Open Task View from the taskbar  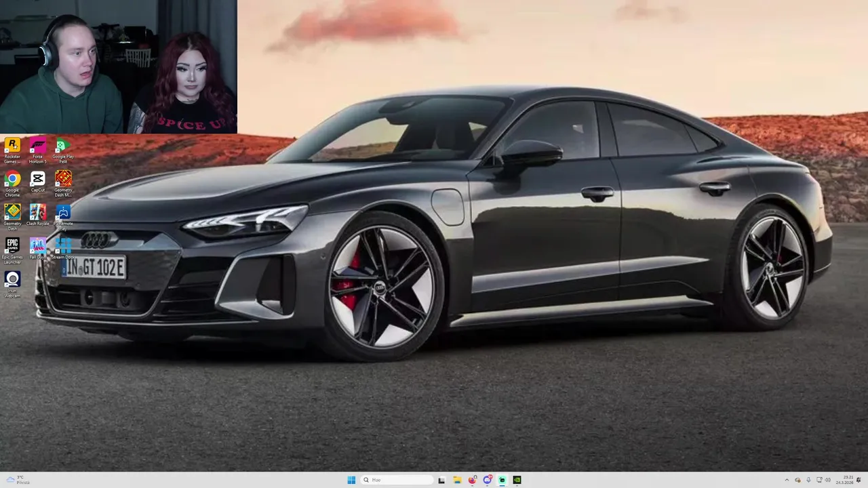click(x=441, y=480)
